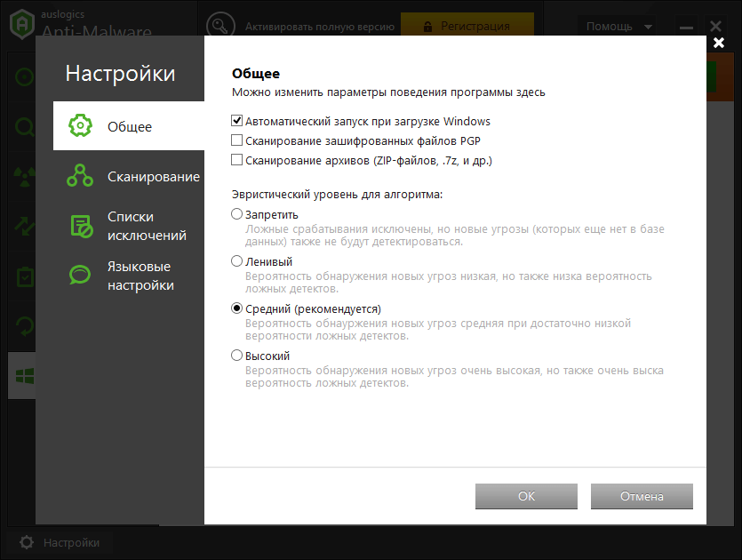This screenshot has width=742, height=560.
Task: Click the exclusion list icon
Action: pos(82,226)
